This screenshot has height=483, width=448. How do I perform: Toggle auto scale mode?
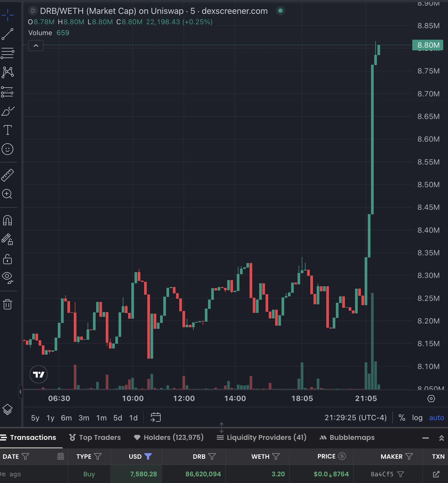[x=436, y=418]
